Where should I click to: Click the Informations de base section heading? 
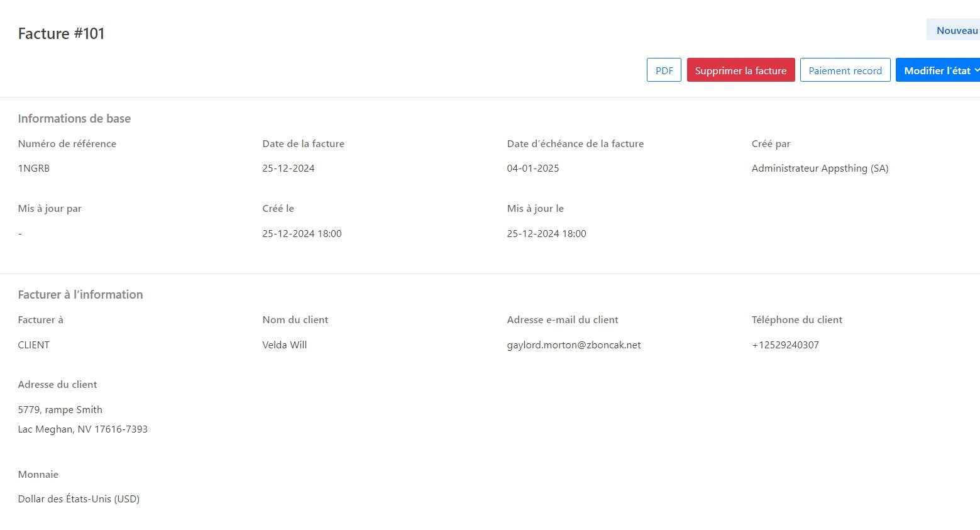74,119
